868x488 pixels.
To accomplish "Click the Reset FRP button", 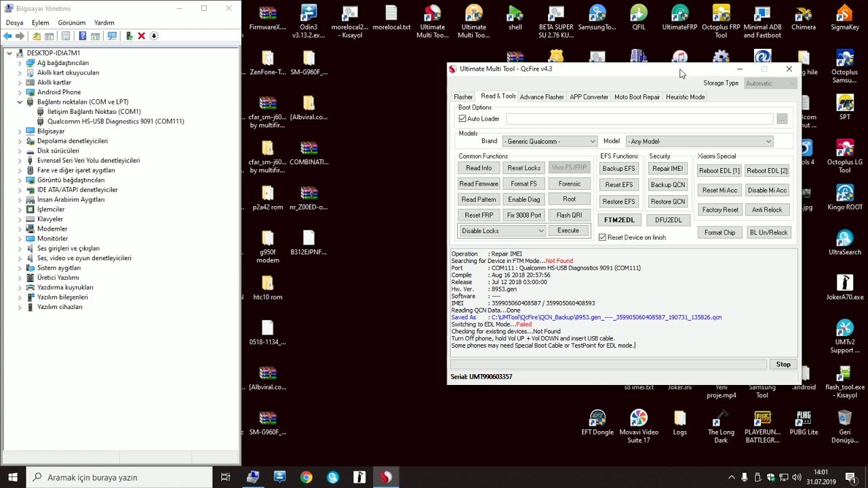I will coord(479,215).
